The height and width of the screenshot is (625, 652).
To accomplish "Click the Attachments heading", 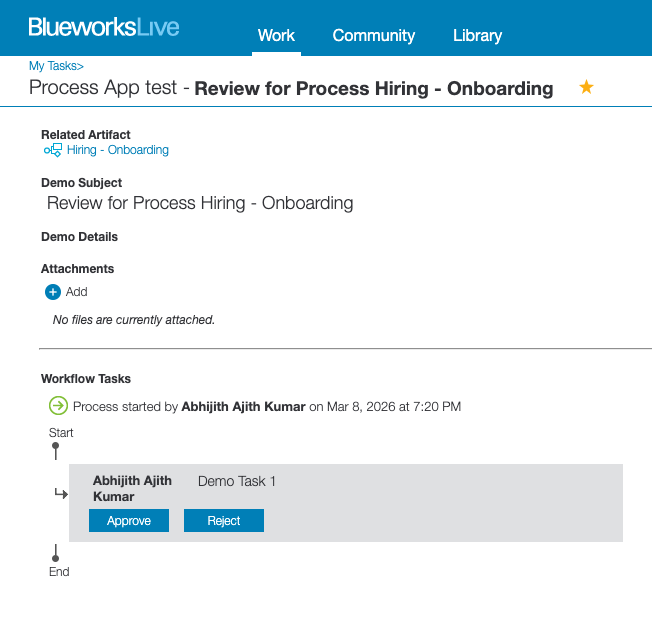I will pyautogui.click(x=77, y=269).
